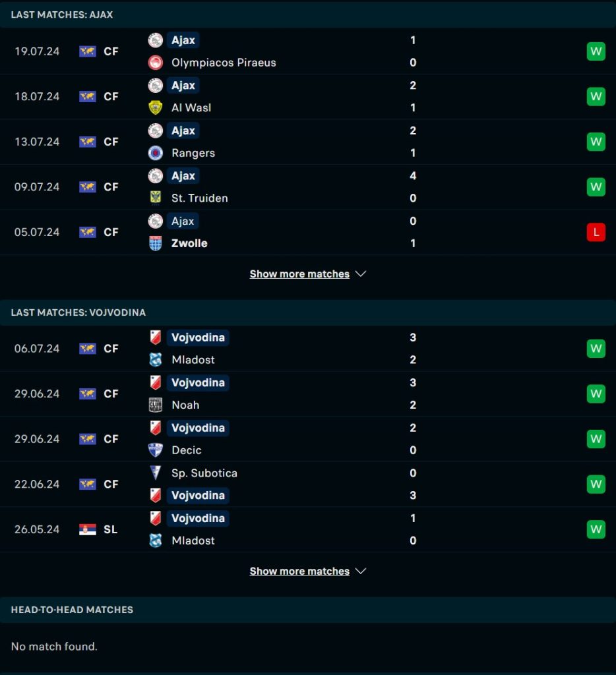616x675 pixels.
Task: Click the St. Truiden team logo
Action: coord(155,198)
